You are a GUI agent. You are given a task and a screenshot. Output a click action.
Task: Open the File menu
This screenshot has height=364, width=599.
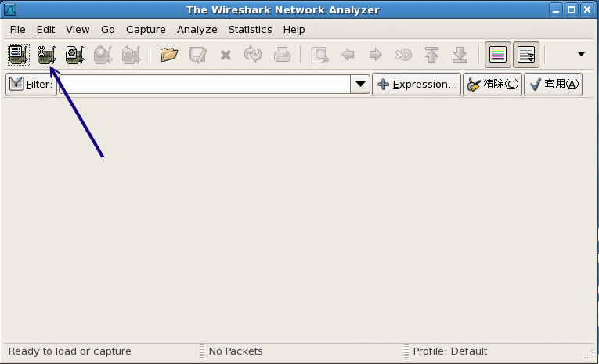pos(17,30)
